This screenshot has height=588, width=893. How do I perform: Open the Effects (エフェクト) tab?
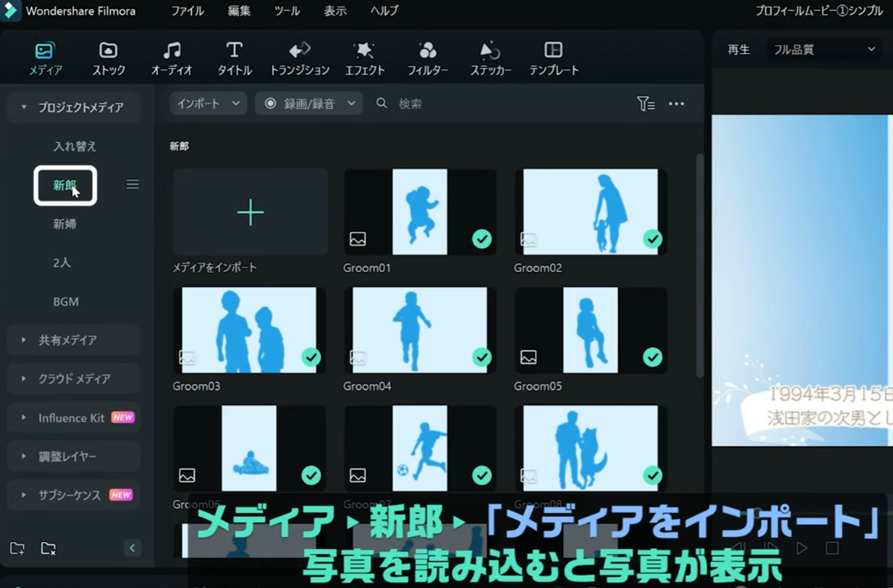click(x=364, y=58)
